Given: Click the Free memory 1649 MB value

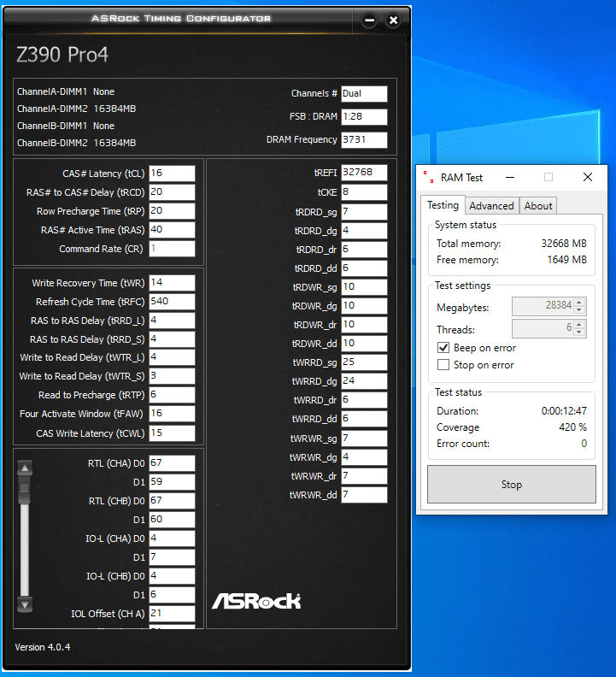Looking at the screenshot, I should [x=566, y=260].
